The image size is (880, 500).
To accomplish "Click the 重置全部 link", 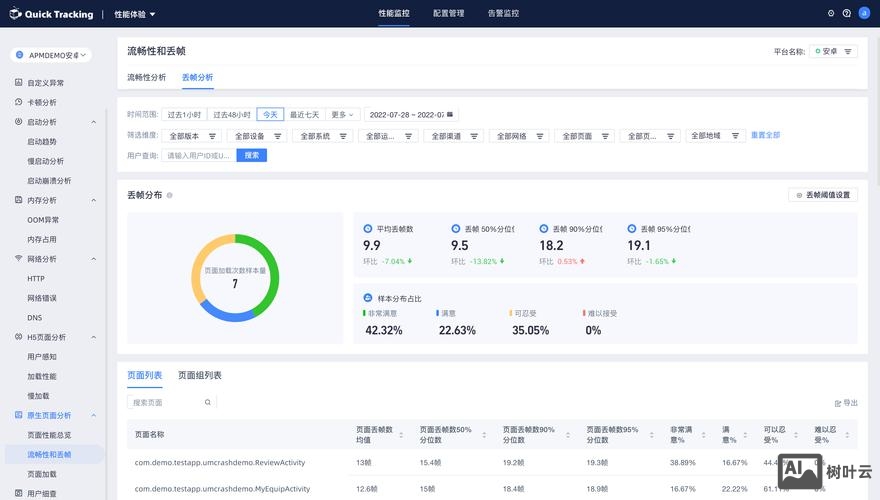I will 765,135.
